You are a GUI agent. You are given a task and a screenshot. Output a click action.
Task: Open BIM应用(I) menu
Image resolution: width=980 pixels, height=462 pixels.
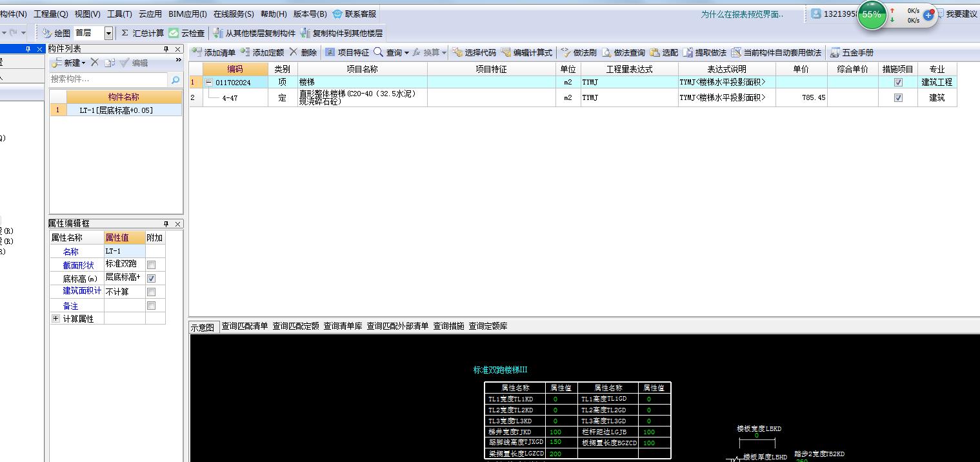coord(188,14)
